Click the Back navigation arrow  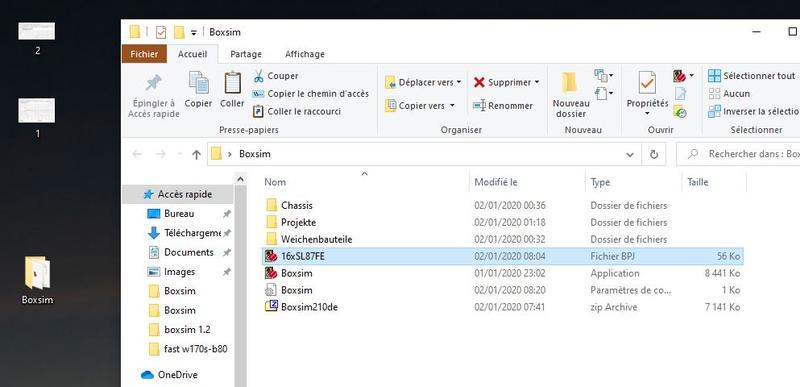click(137, 154)
